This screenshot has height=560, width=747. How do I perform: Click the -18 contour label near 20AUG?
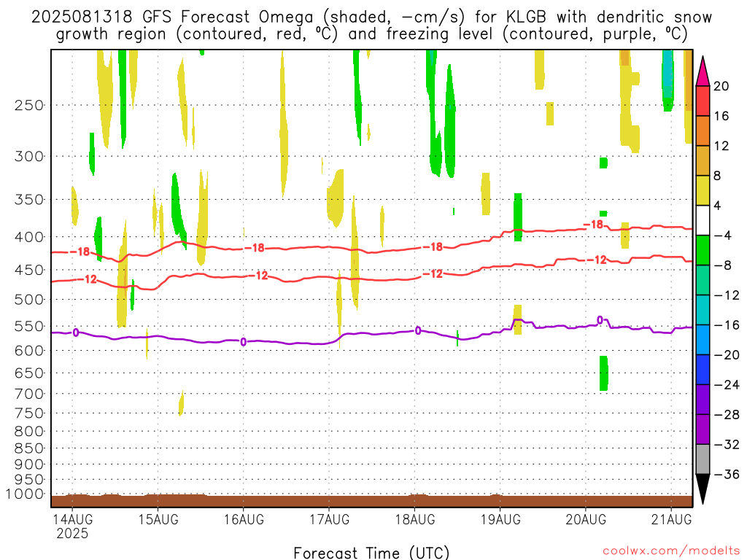pos(594,225)
